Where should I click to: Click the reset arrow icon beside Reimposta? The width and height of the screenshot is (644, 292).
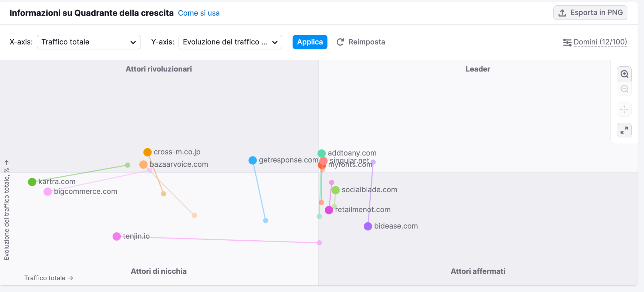[x=340, y=42]
